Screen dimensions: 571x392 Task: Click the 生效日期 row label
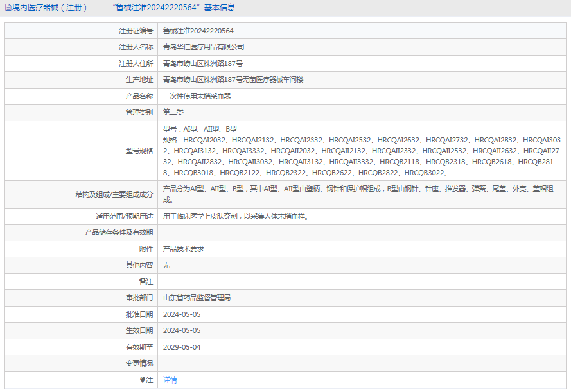(139, 330)
